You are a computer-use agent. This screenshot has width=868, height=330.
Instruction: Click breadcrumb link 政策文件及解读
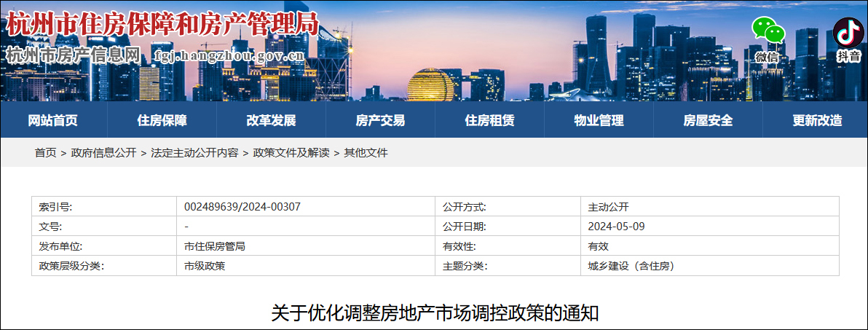(291, 153)
